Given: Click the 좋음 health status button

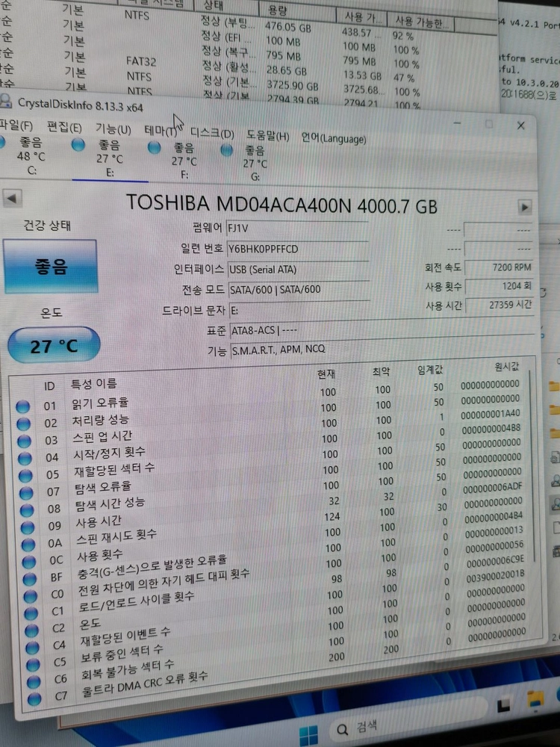Looking at the screenshot, I should tap(51, 267).
